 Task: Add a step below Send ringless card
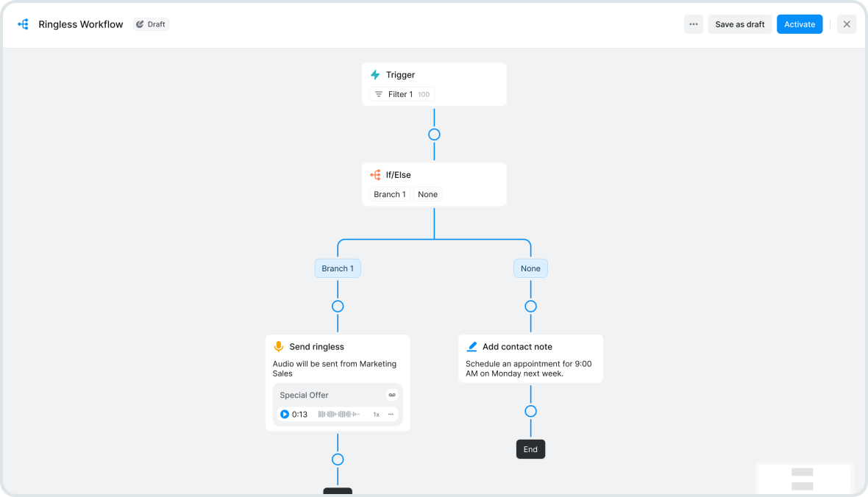338,460
